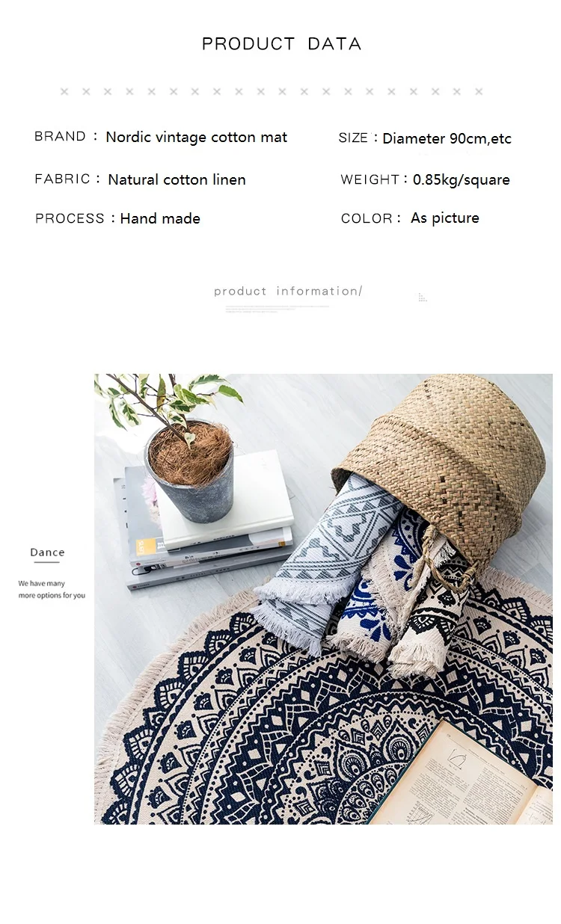
Task: Click the WEIGHT label
Action: pyautogui.click(x=370, y=179)
